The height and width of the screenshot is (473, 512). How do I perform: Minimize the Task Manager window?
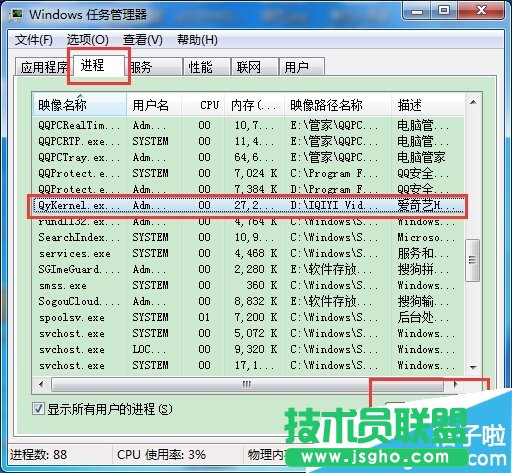point(417,11)
